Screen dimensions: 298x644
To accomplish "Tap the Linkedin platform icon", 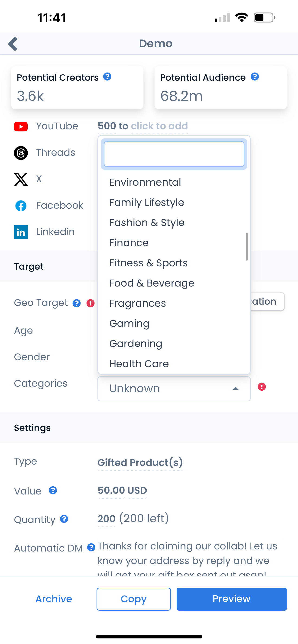I will click(x=21, y=232).
